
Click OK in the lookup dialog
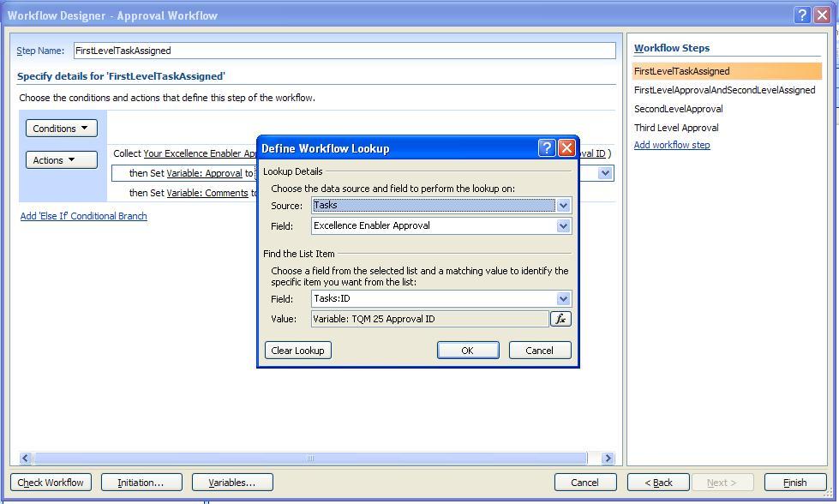click(x=468, y=351)
